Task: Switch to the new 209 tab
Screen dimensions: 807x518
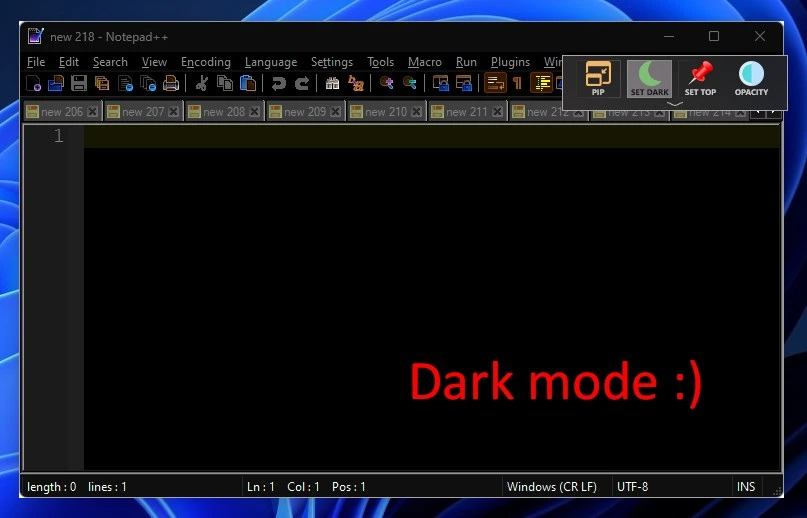Action: [x=305, y=112]
